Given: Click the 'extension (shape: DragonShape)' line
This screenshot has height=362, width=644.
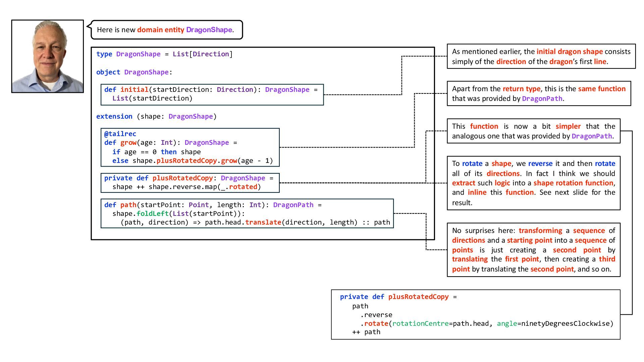Looking at the screenshot, I should click(x=156, y=116).
